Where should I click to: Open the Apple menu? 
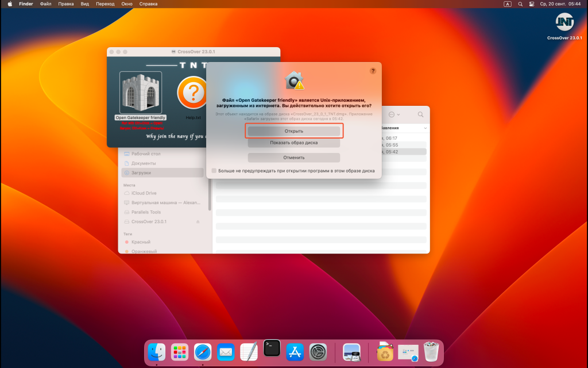coord(10,4)
